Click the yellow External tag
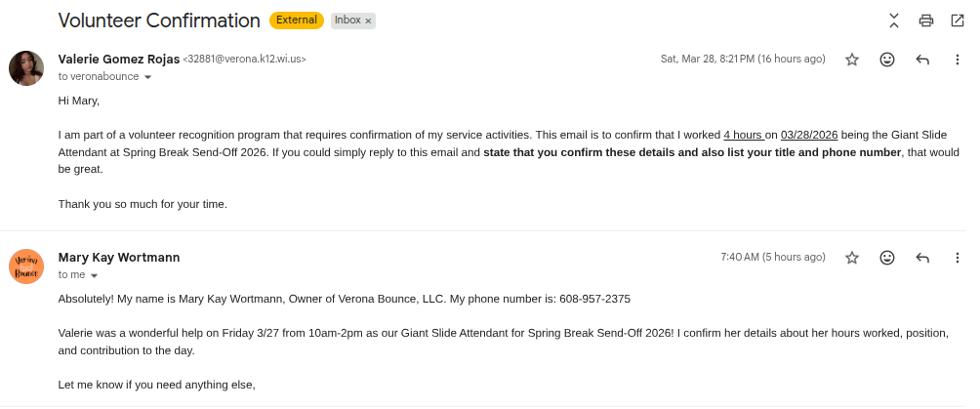This screenshot has height=409, width=980. click(296, 20)
